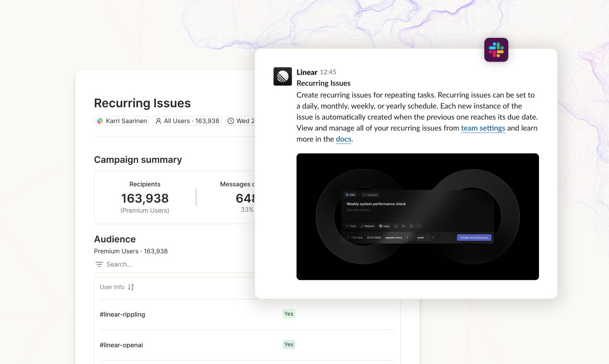Viewport: 609px width, 364px height.
Task: Click the Yes badge for #linear-rippling
Action: 289,314
